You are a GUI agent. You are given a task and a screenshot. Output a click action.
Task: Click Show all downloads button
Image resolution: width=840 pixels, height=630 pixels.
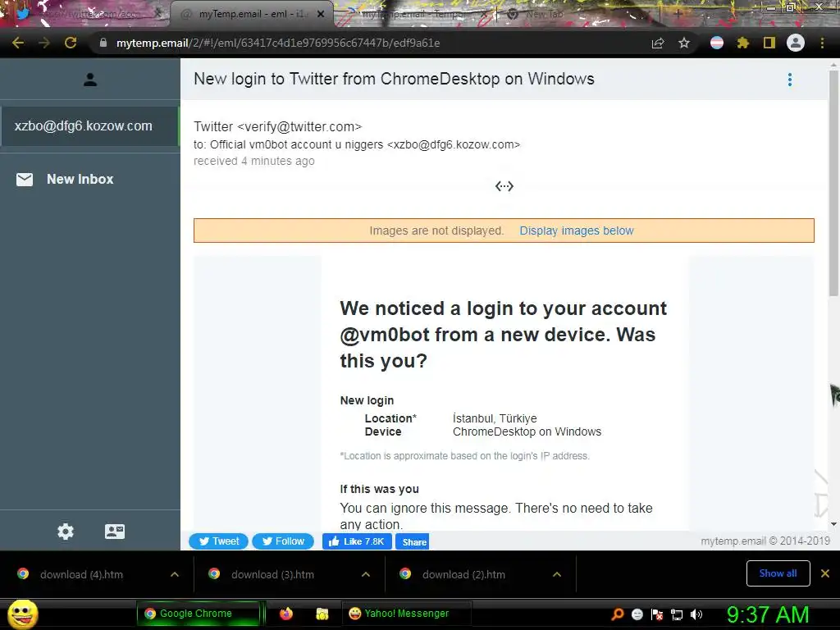(x=778, y=573)
